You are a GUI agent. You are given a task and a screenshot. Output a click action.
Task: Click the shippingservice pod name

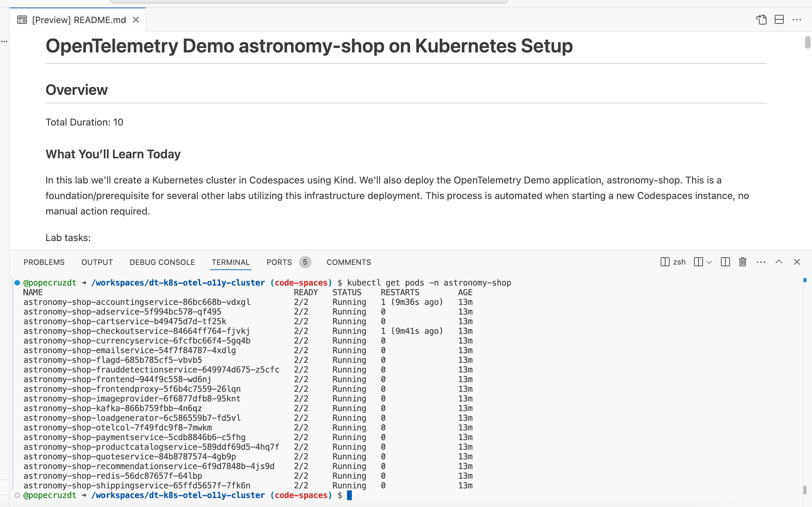[x=137, y=486]
